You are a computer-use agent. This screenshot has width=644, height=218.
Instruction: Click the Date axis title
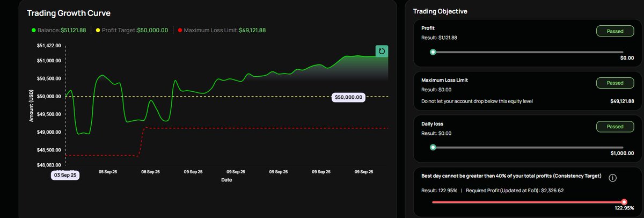[226, 180]
